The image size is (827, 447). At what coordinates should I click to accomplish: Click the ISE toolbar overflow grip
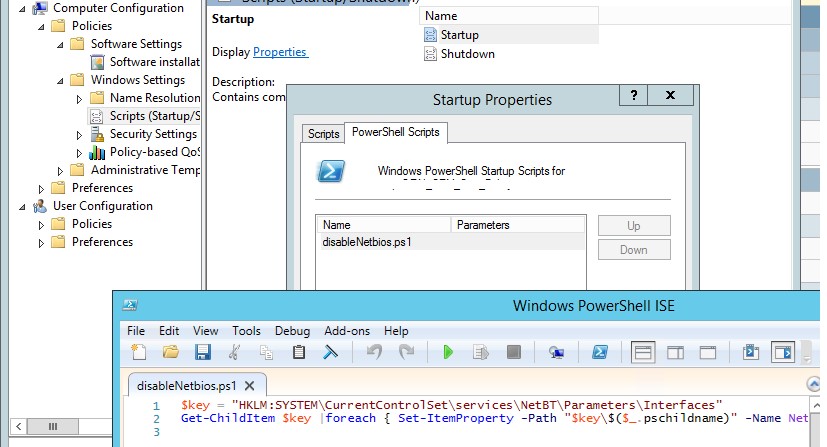(x=806, y=352)
